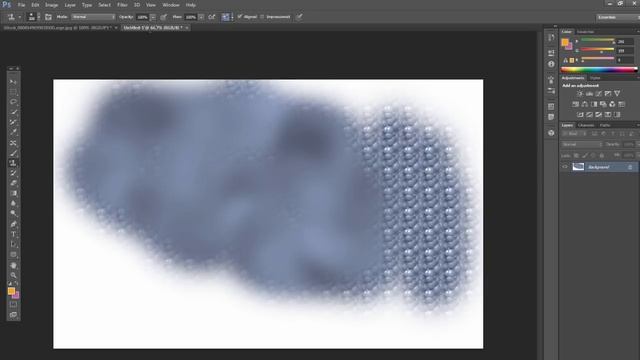Select the Quick Selection tool
This screenshot has height=360, width=640.
13,112
